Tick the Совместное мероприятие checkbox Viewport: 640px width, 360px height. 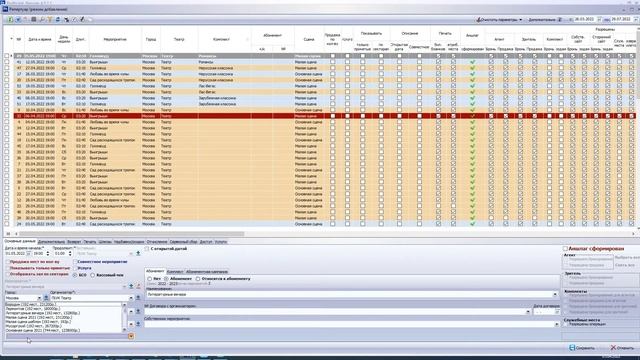point(76,262)
